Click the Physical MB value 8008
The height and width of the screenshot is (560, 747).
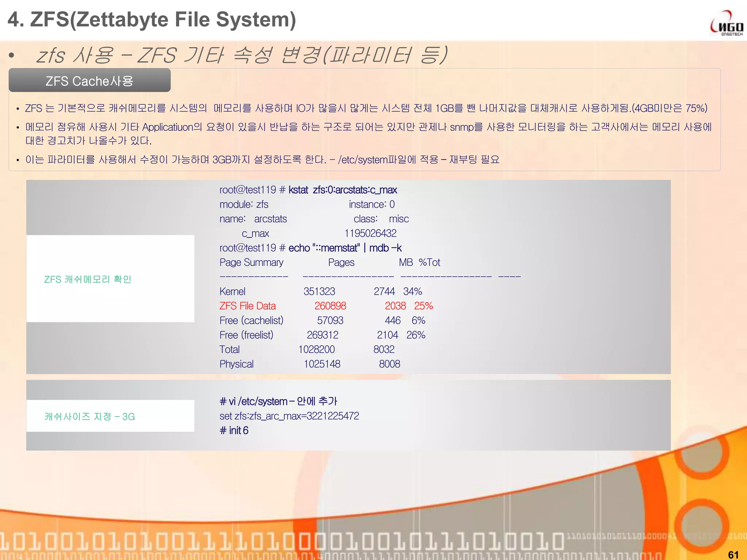click(390, 364)
